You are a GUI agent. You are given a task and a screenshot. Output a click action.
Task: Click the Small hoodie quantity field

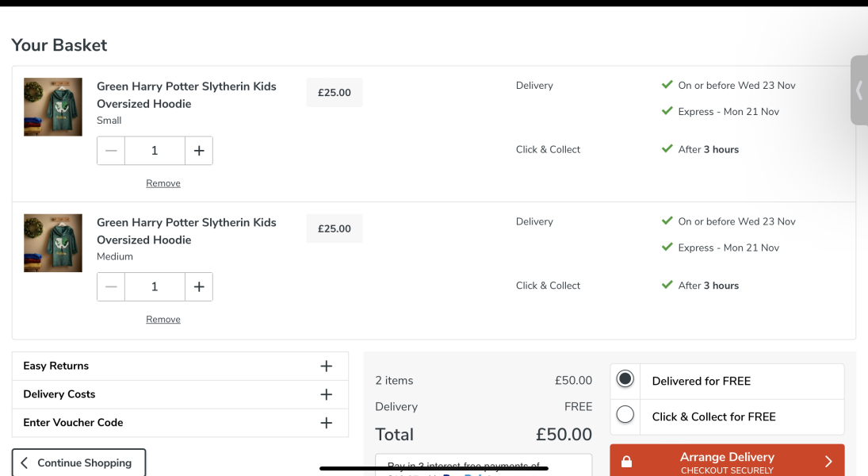(x=155, y=151)
